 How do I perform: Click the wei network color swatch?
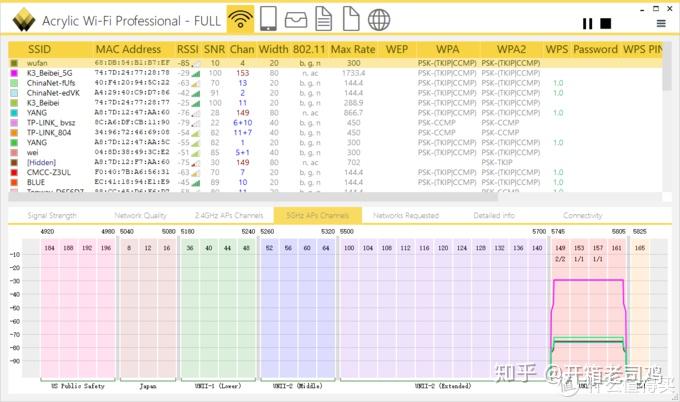[14, 153]
